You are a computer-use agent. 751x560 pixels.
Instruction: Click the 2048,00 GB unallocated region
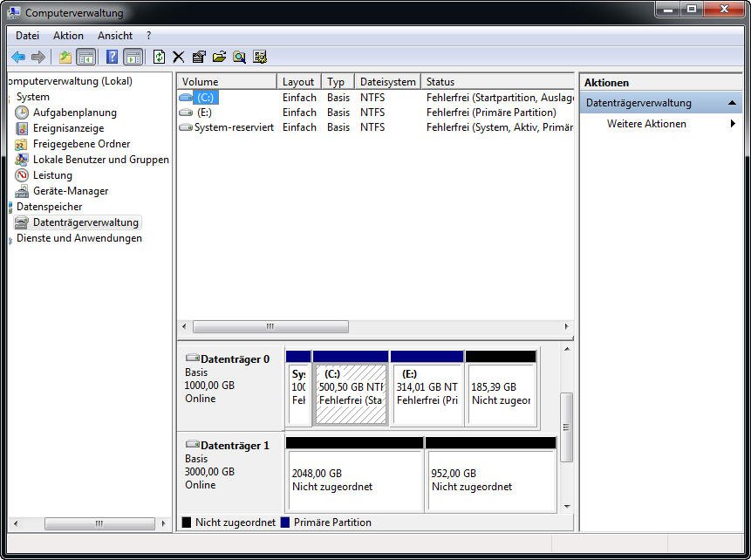tap(354, 480)
